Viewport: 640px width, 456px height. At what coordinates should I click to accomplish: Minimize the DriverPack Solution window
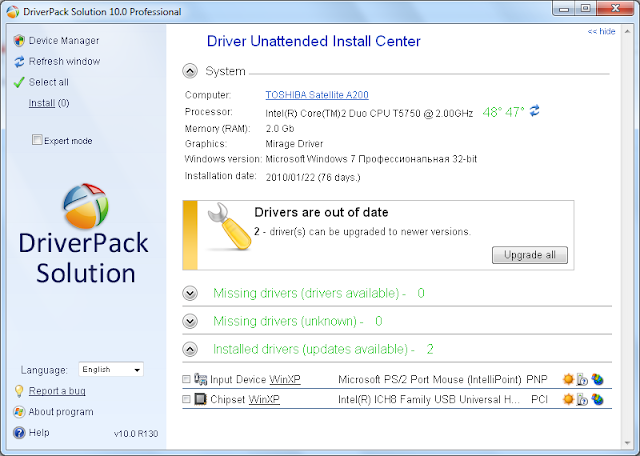pyautogui.click(x=564, y=9)
